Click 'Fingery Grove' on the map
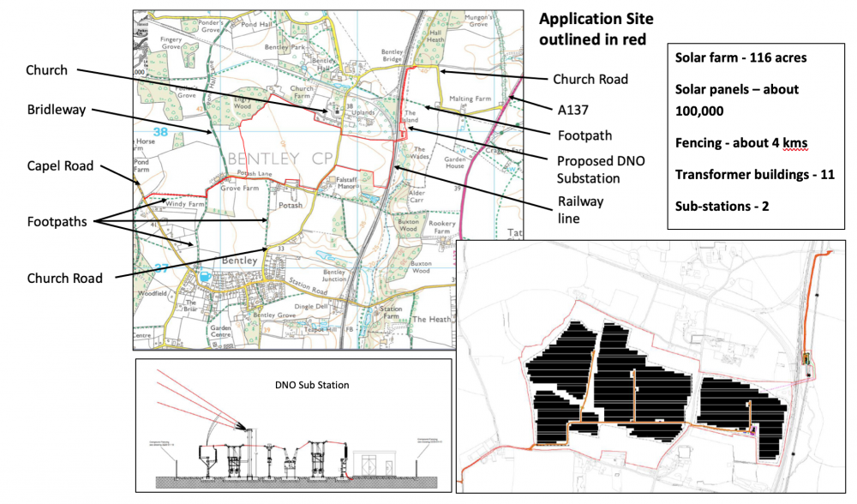The image size is (857, 504). pyautogui.click(x=171, y=43)
